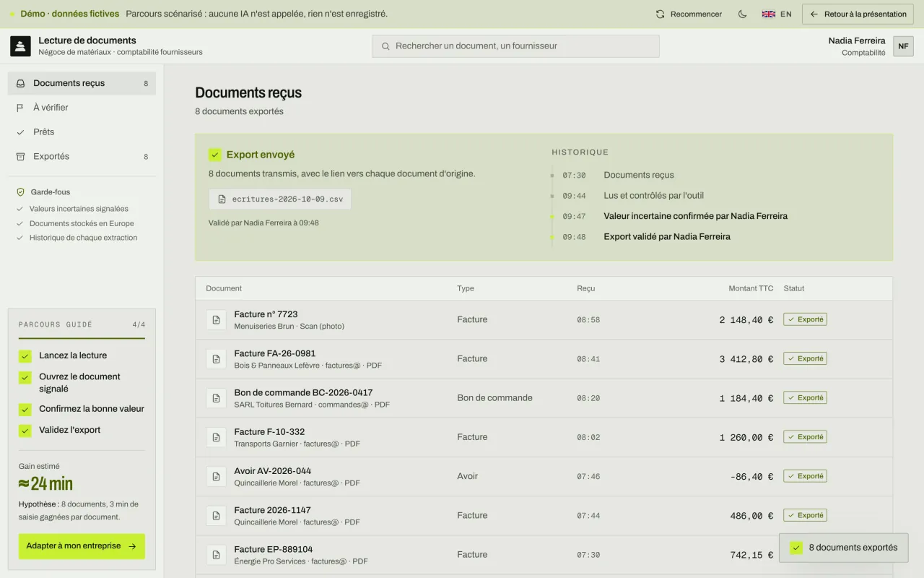This screenshot has height=578, width=924.
Task: Click the checkbox in the 8 documents exportés toast
Action: point(796,548)
